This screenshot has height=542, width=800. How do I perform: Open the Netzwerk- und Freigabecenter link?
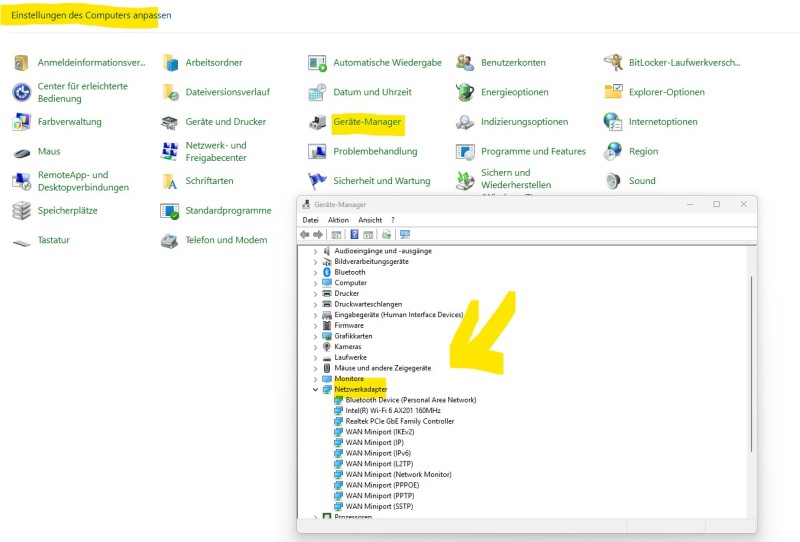[216, 151]
